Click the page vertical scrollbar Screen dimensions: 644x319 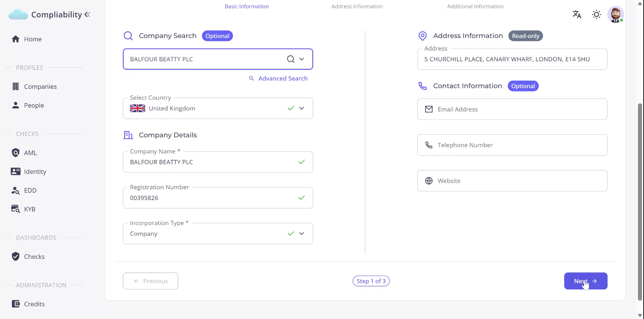coord(640,201)
